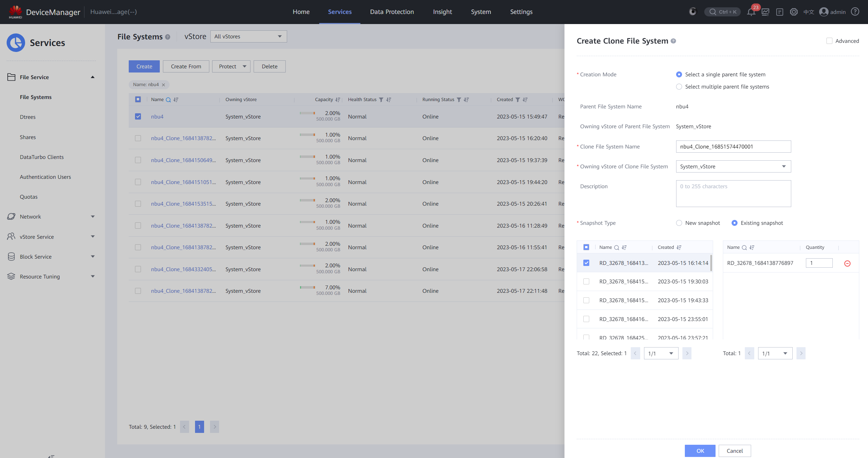Choose Select multiple parent file systems

click(x=679, y=87)
